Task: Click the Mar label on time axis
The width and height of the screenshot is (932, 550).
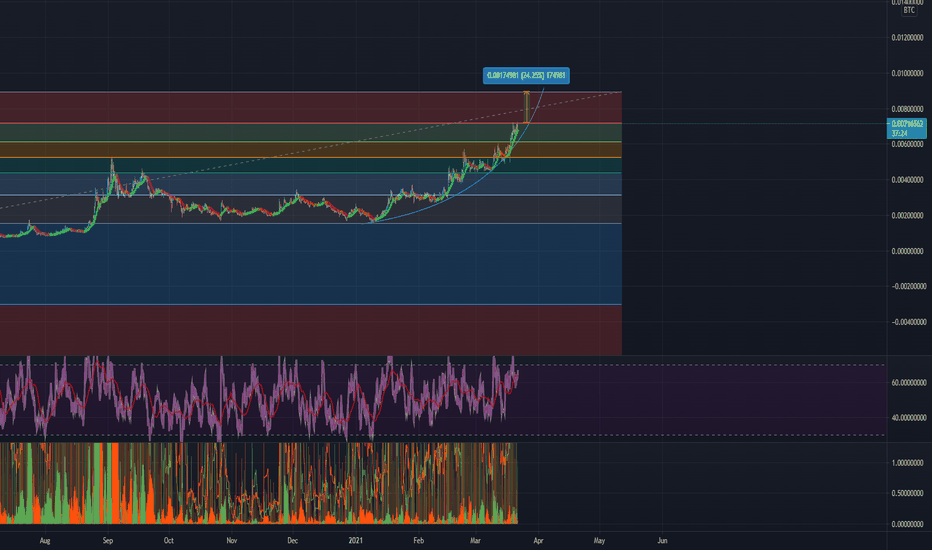Action: coord(475,540)
